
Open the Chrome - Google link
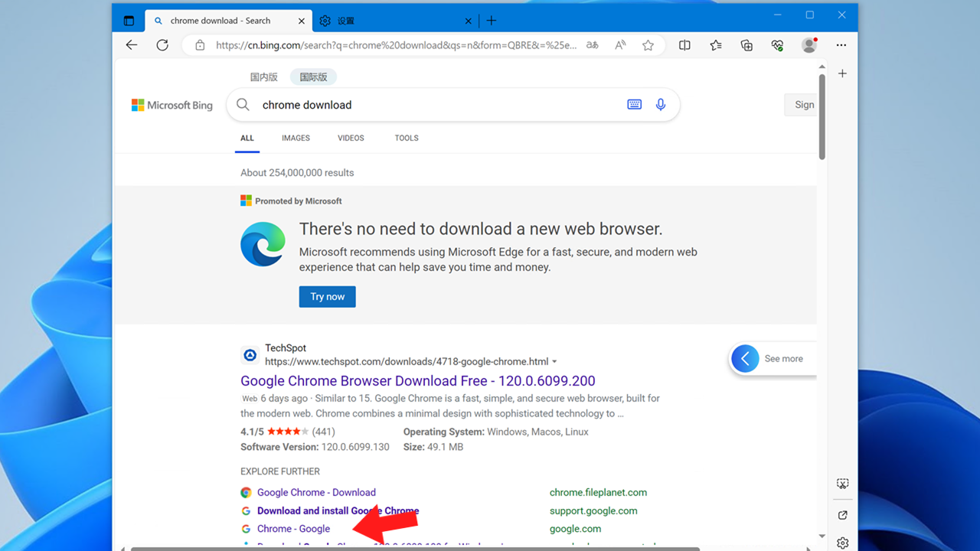point(293,529)
